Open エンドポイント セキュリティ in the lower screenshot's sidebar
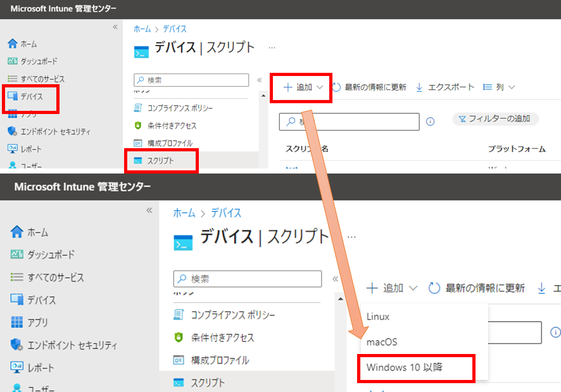Image resolution: width=561 pixels, height=392 pixels. click(64, 345)
